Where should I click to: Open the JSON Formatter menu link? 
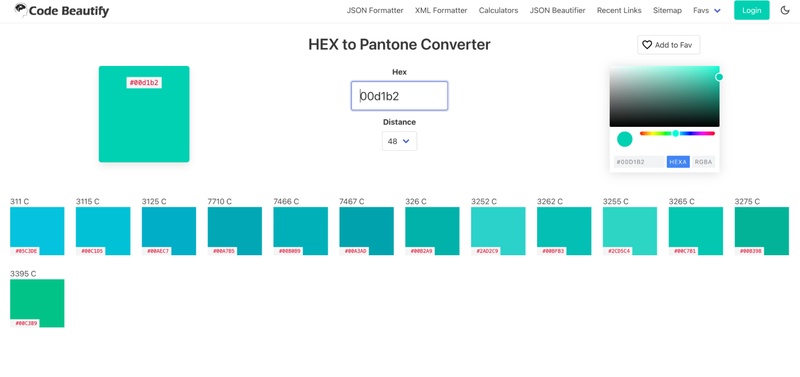(x=375, y=10)
